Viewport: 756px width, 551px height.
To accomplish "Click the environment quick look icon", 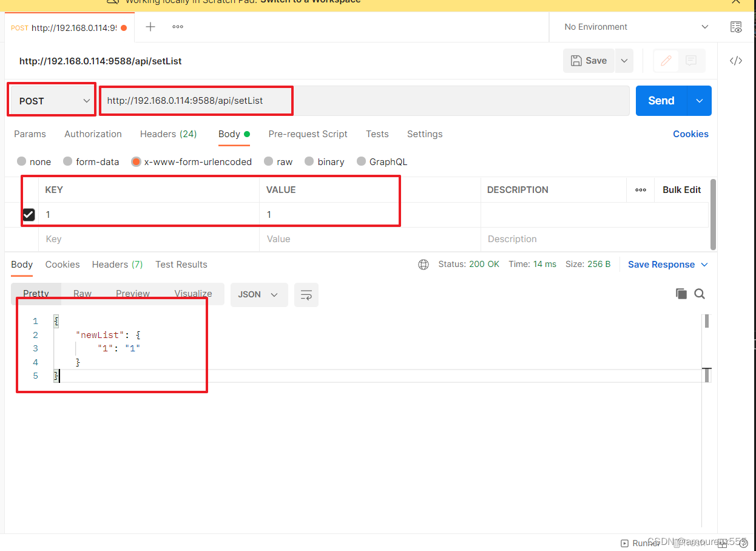I will [736, 27].
